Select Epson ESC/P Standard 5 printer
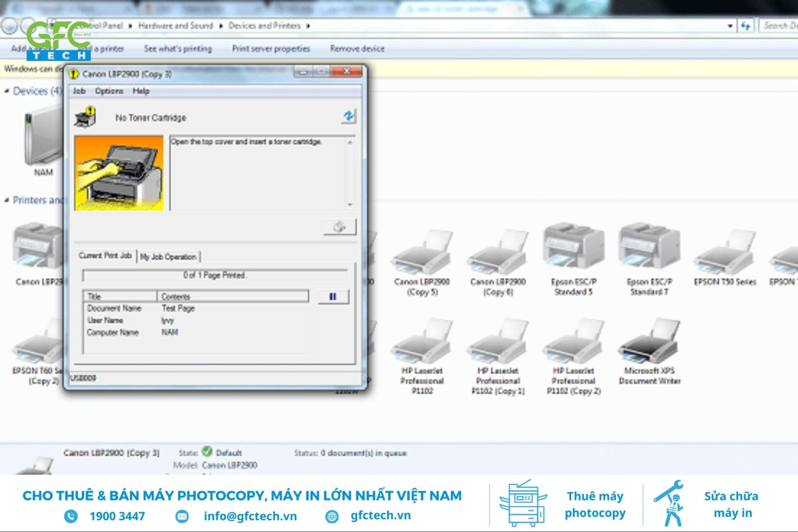This screenshot has height=532, width=798. (x=573, y=259)
